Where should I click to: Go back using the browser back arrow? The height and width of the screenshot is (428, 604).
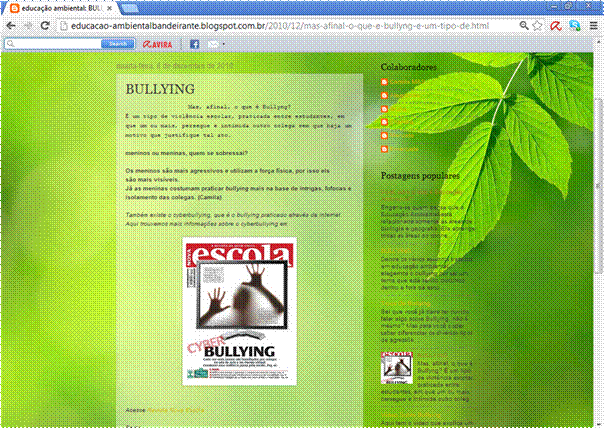(x=11, y=26)
